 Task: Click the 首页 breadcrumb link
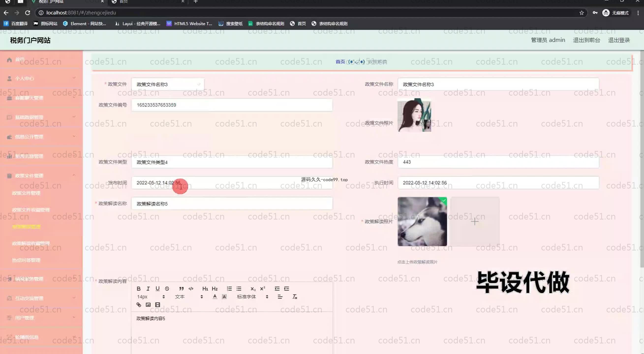340,61
